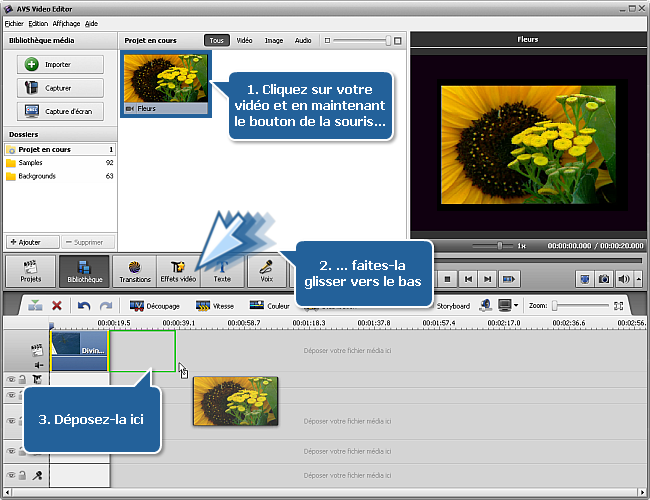This screenshot has height=500, width=650.
Task: Open the Vitesse speed tool
Action: [217, 305]
